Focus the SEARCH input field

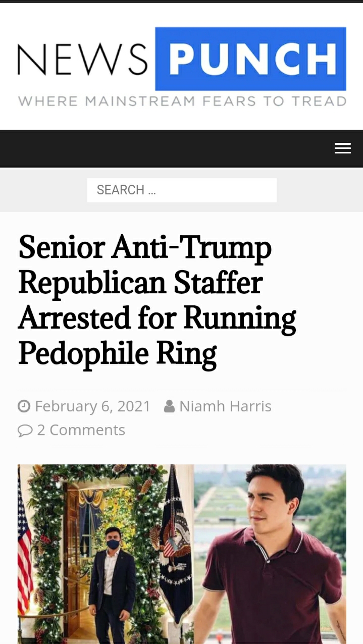(x=182, y=190)
